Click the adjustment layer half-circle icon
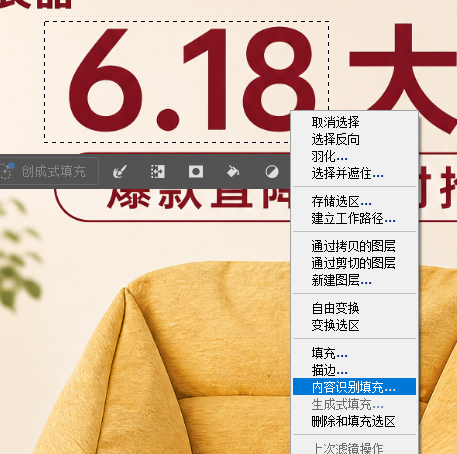The image size is (457, 454). (x=272, y=172)
